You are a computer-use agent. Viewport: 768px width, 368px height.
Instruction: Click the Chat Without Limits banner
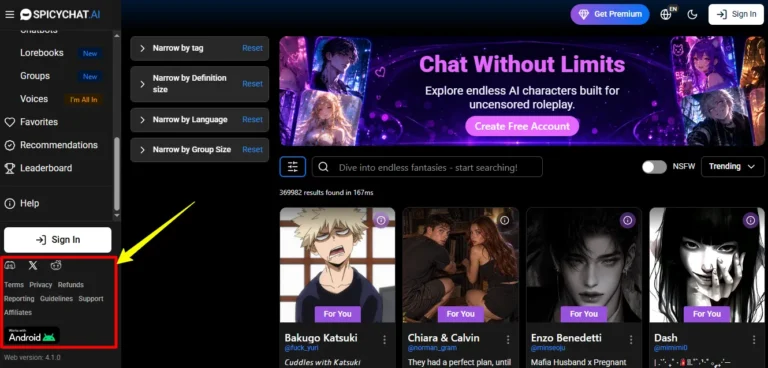point(522,91)
